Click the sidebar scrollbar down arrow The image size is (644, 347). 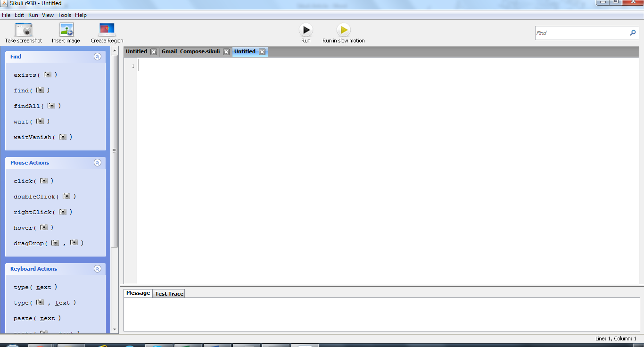pyautogui.click(x=114, y=330)
